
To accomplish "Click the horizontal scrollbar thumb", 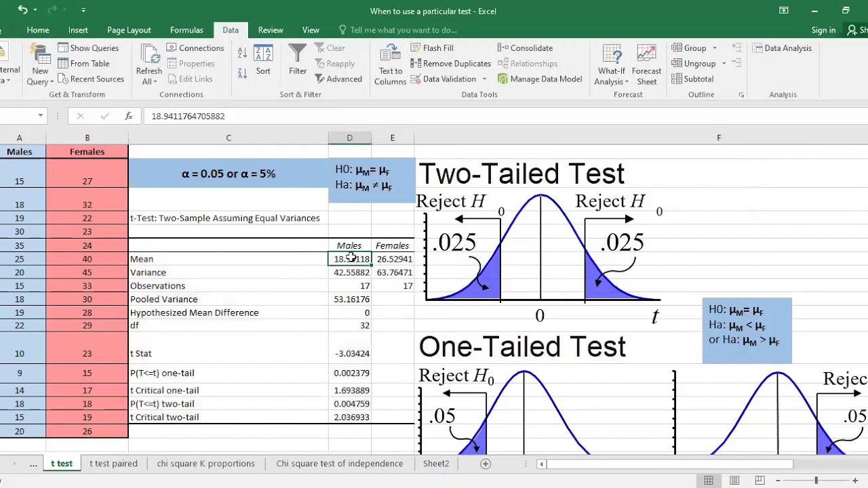I will [670, 464].
